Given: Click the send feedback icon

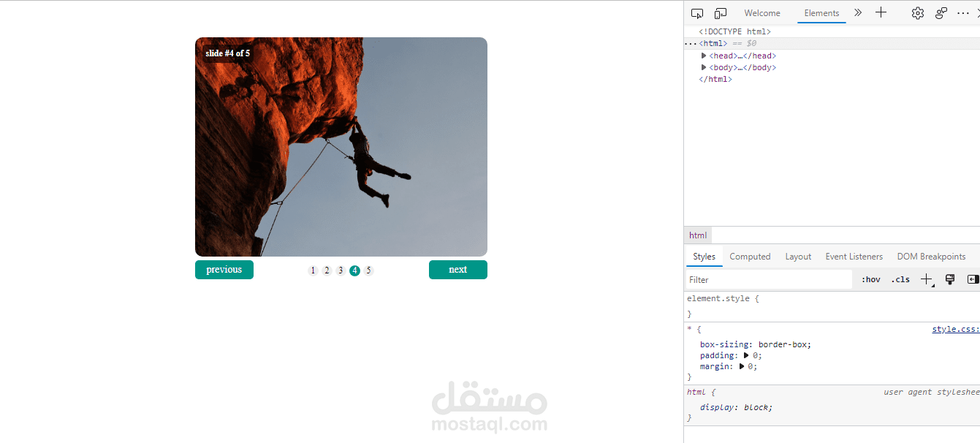Looking at the screenshot, I should (x=941, y=12).
